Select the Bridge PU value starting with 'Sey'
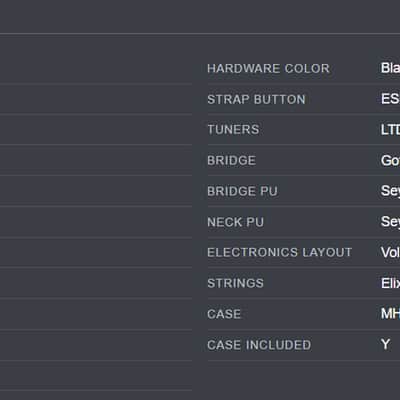400x400 pixels. tap(390, 191)
